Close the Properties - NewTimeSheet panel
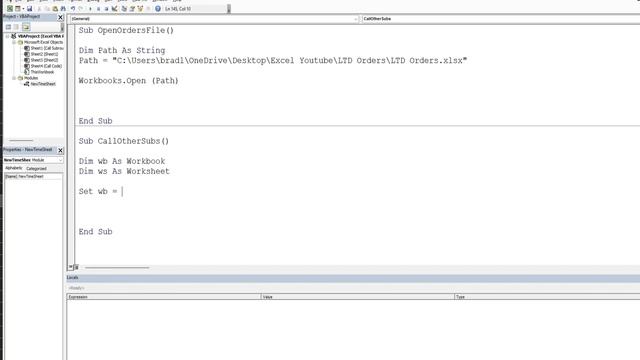 (x=60, y=150)
